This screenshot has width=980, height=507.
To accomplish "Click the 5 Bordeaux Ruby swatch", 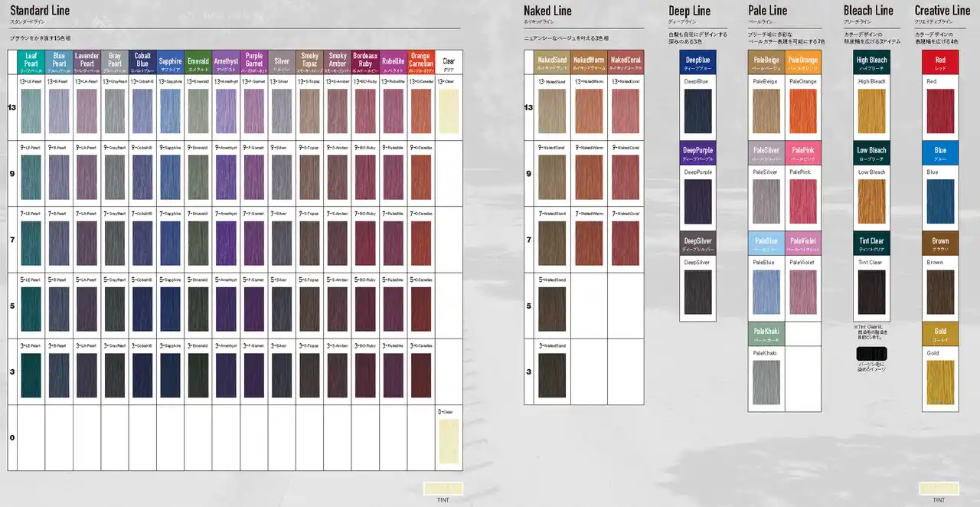I will coord(365,309).
